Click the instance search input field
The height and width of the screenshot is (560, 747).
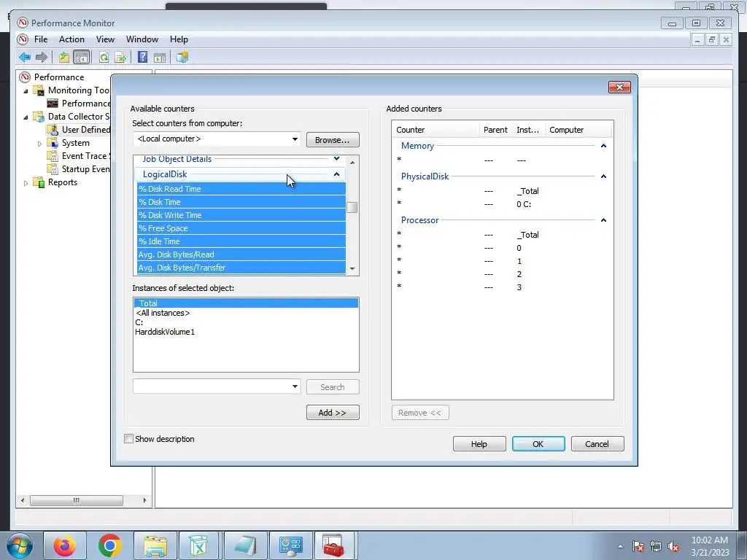click(x=211, y=386)
